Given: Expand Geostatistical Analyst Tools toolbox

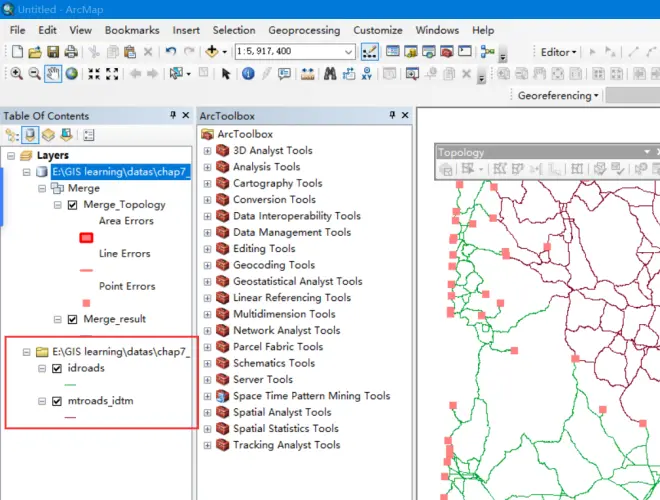Looking at the screenshot, I should [x=207, y=282].
